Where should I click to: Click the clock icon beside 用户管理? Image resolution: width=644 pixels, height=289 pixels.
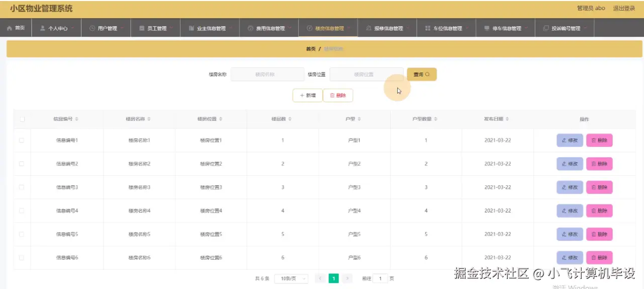[x=92, y=28]
